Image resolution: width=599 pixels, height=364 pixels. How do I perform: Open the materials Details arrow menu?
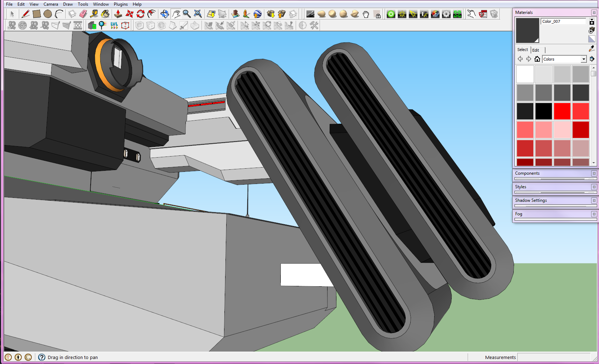tap(592, 59)
